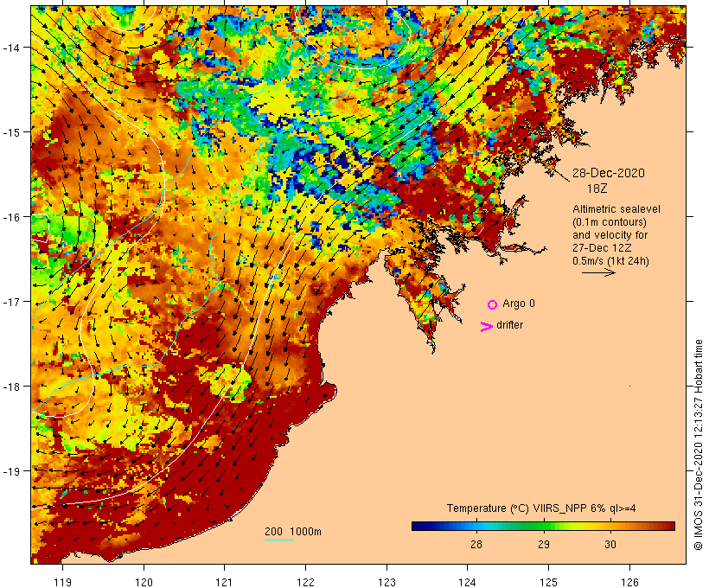Click the magenta drifter arrow symbol

click(x=486, y=327)
